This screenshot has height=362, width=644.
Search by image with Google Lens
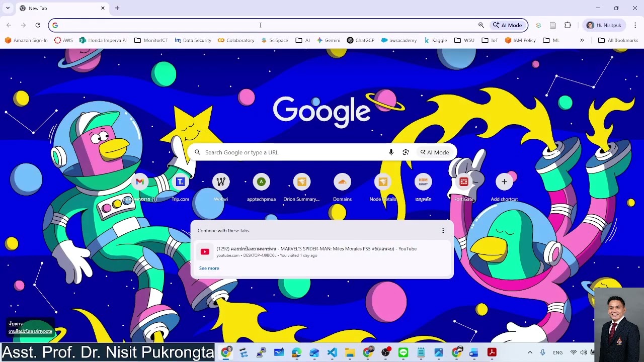[x=406, y=152]
